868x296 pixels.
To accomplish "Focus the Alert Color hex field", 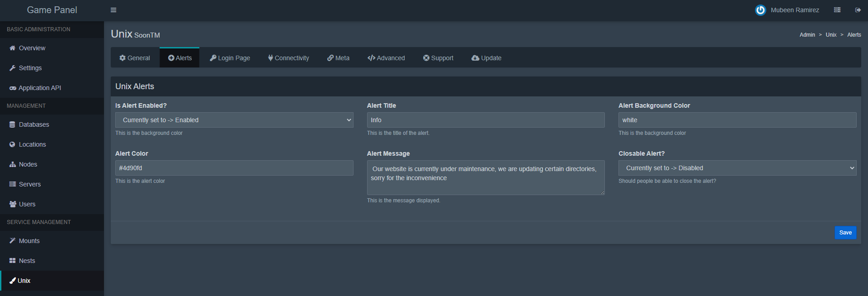I will tap(234, 168).
